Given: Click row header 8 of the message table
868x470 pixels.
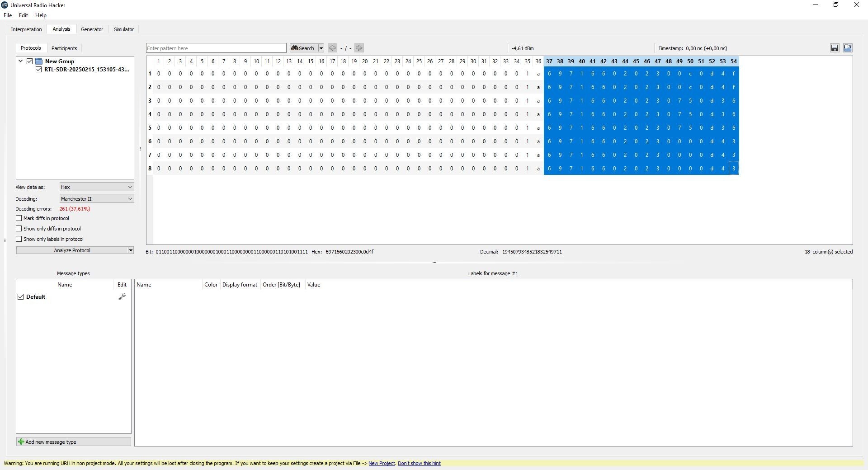Looking at the screenshot, I should (150, 169).
